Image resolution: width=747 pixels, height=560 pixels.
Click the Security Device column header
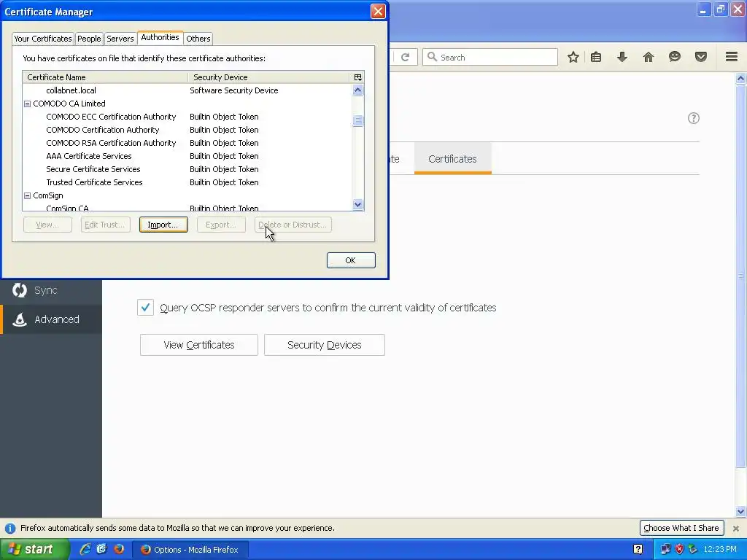tap(270, 77)
